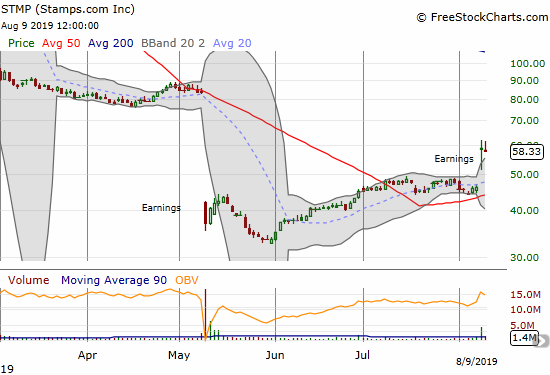The width and height of the screenshot is (550, 375).
Task: Click the Moving Average 90 legend label
Action: pyautogui.click(x=114, y=280)
